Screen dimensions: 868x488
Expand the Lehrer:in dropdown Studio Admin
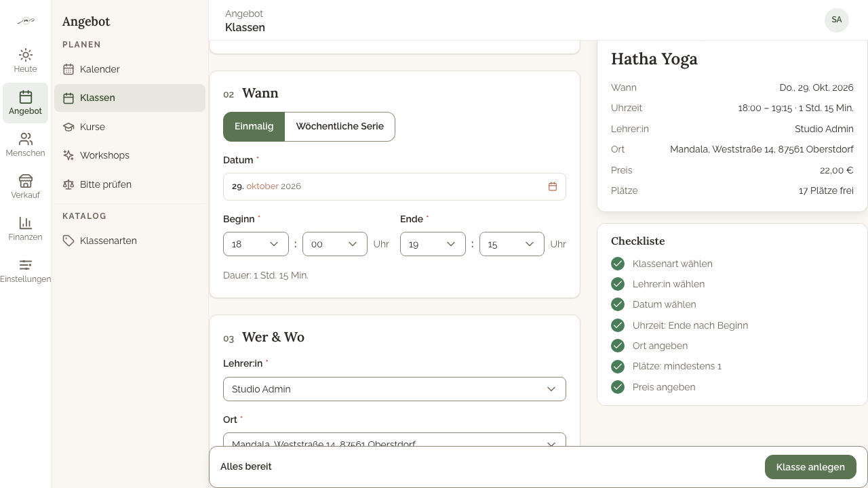pos(395,389)
